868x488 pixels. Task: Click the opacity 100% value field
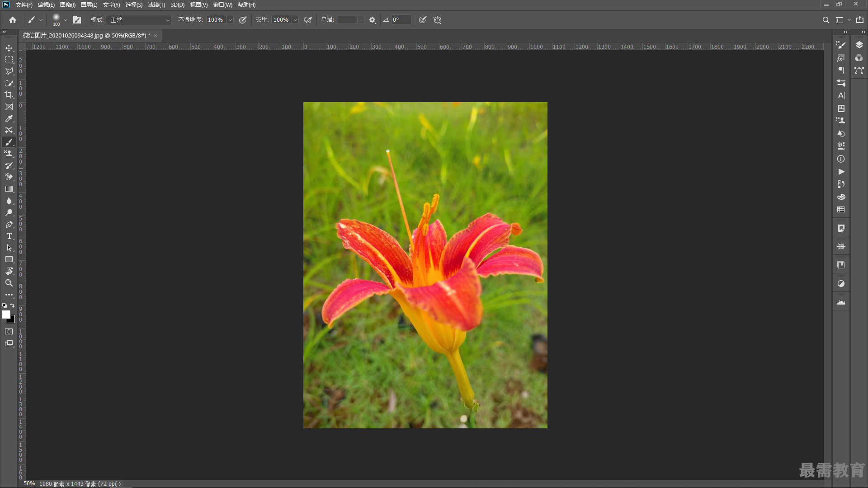[216, 20]
